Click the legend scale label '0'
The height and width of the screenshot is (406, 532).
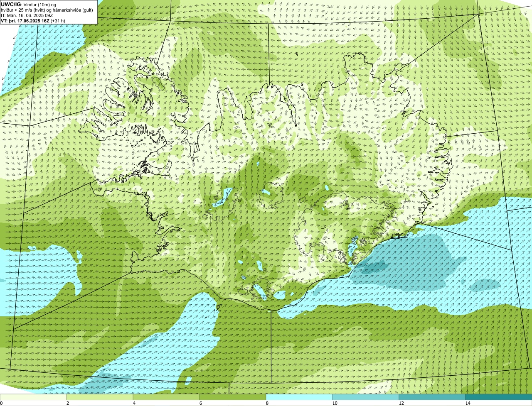(x=1, y=403)
